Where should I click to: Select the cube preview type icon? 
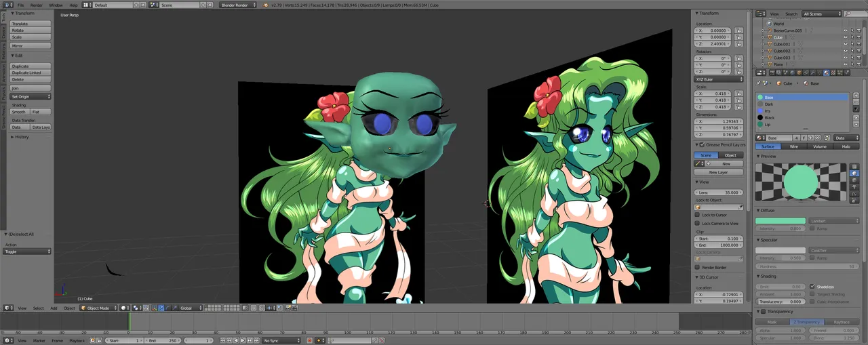[854, 180]
